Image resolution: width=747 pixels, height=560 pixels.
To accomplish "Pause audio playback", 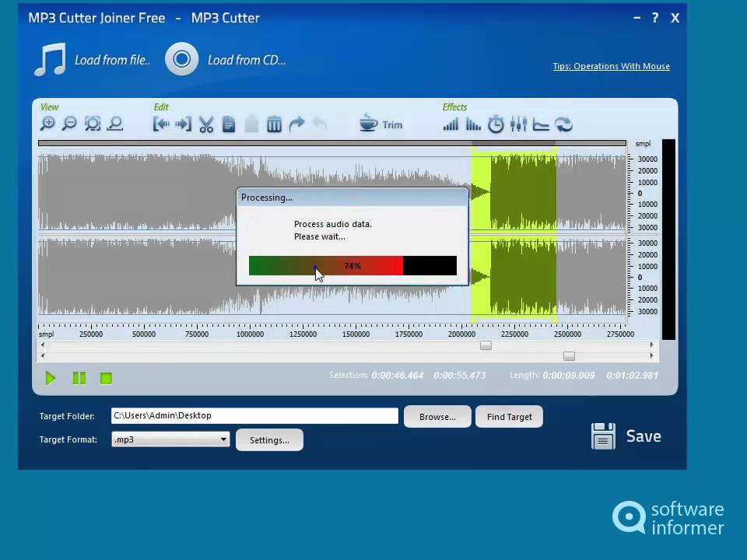I will tap(79, 379).
